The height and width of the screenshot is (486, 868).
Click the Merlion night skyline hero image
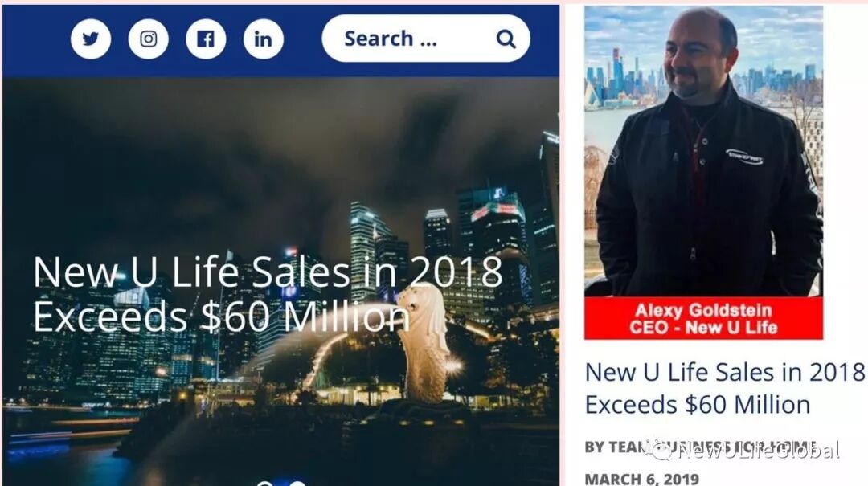click(280, 281)
